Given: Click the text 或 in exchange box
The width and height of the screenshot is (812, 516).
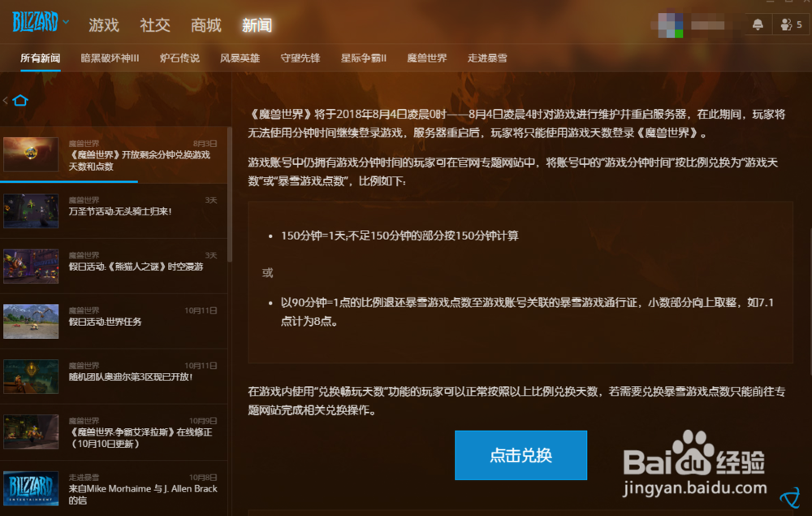Looking at the screenshot, I should click(x=267, y=272).
